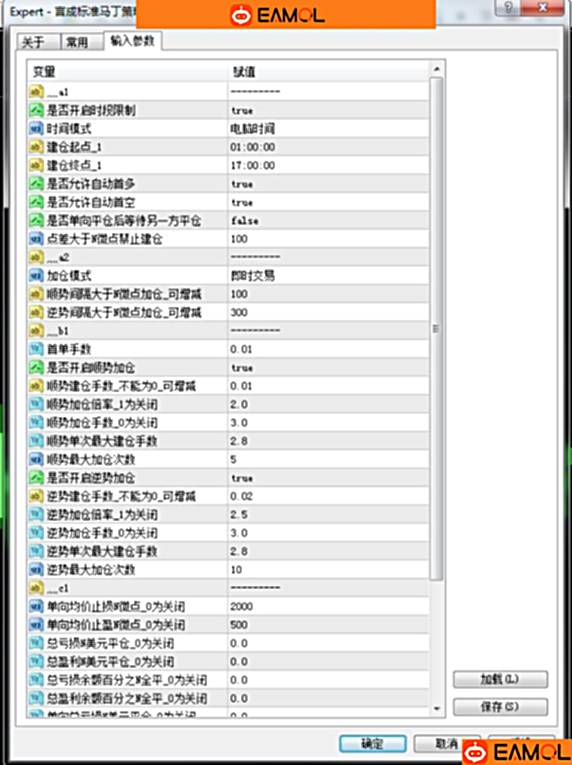This screenshot has width=572, height=765.
Task: Click the icon next to 加仓模式 row
Action: (x=37, y=276)
